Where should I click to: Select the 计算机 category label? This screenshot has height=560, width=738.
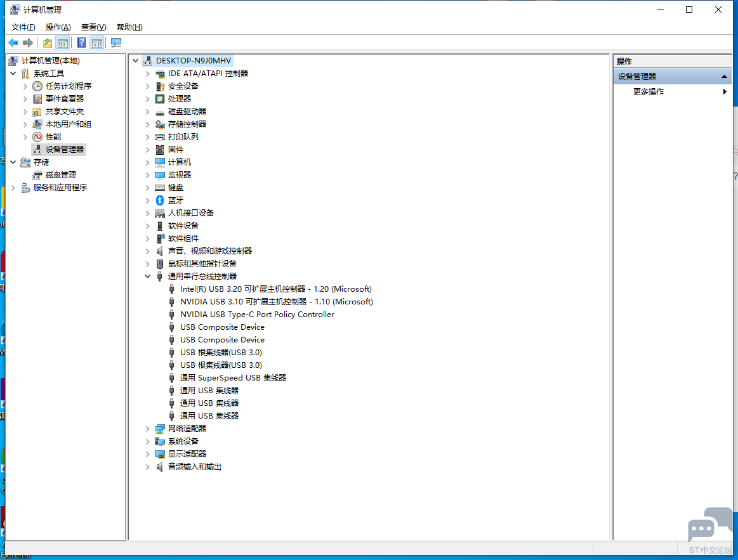180,162
